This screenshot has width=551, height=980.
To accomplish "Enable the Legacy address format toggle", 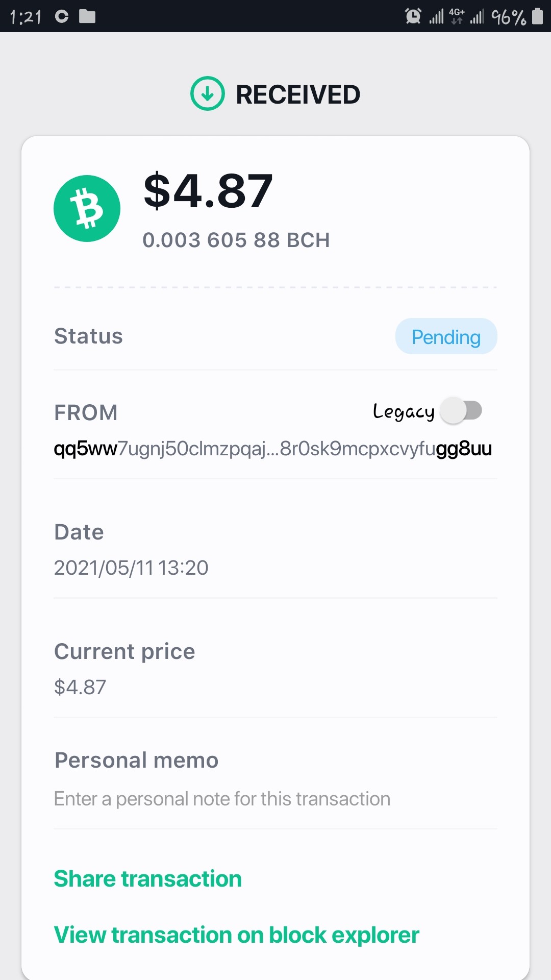I will click(x=461, y=410).
